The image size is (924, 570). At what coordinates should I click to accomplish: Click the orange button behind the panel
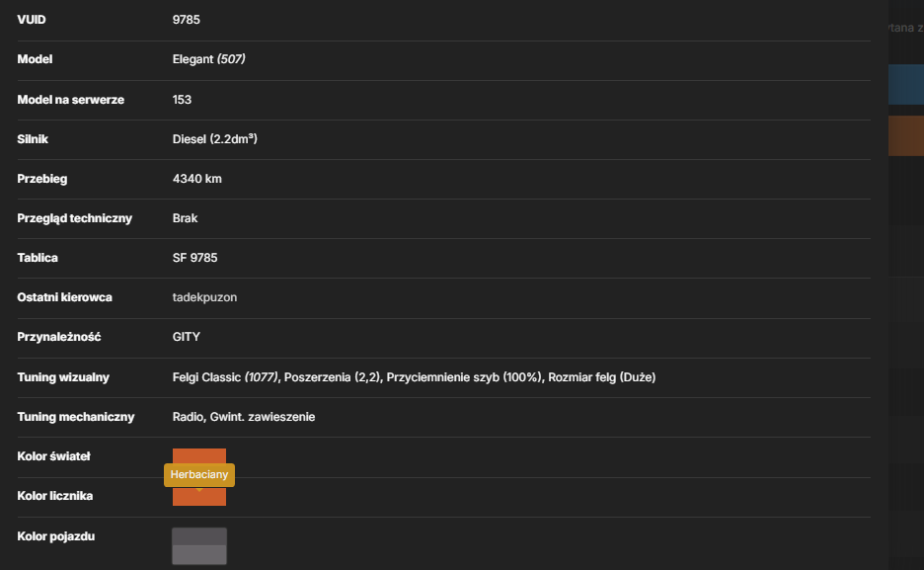click(x=905, y=135)
